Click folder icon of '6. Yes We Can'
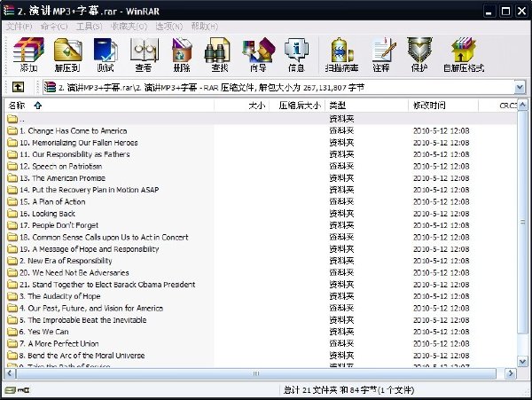Viewport: 532px width, 400px height. tap(12, 332)
